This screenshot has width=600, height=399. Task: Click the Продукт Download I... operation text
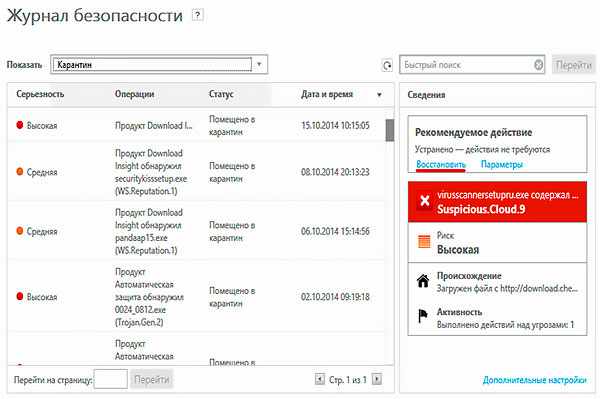(x=153, y=125)
